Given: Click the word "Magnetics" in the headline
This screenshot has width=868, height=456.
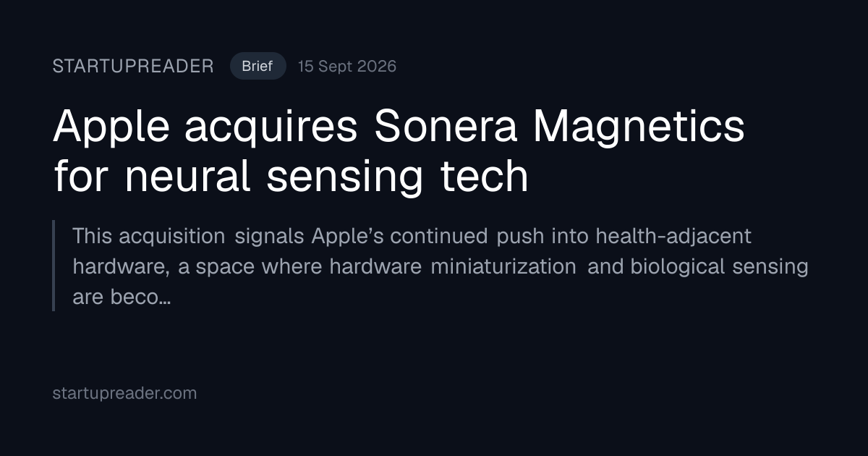Looking at the screenshot, I should coord(639,127).
